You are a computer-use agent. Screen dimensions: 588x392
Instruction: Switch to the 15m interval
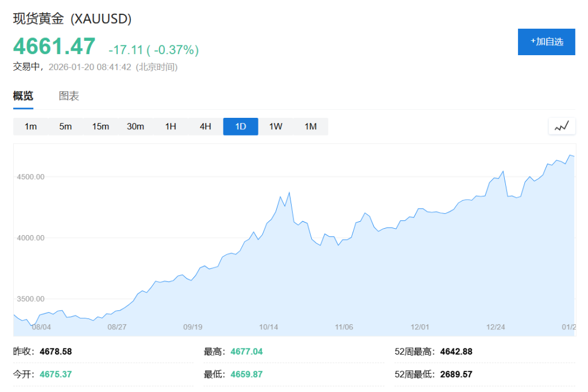pyautogui.click(x=100, y=126)
